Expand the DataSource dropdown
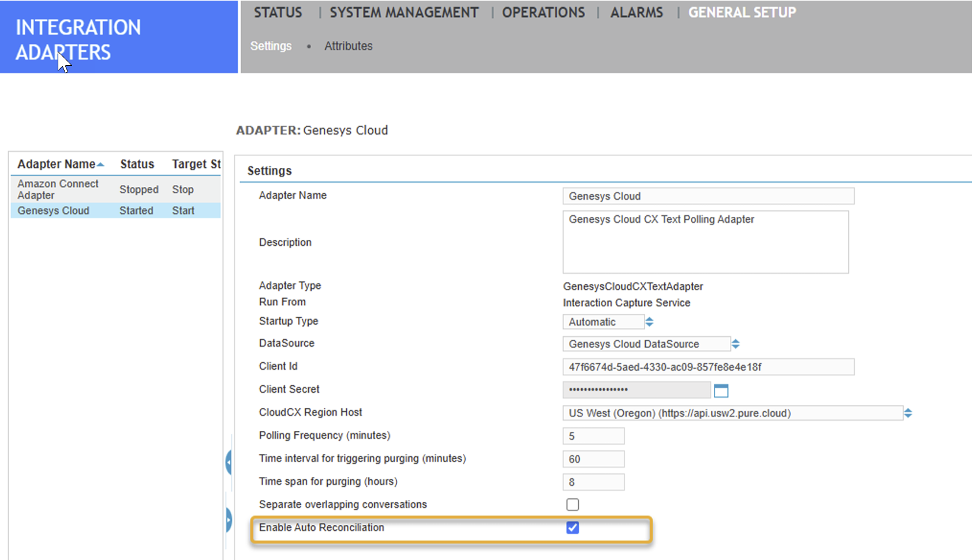973x560 pixels. pos(735,344)
